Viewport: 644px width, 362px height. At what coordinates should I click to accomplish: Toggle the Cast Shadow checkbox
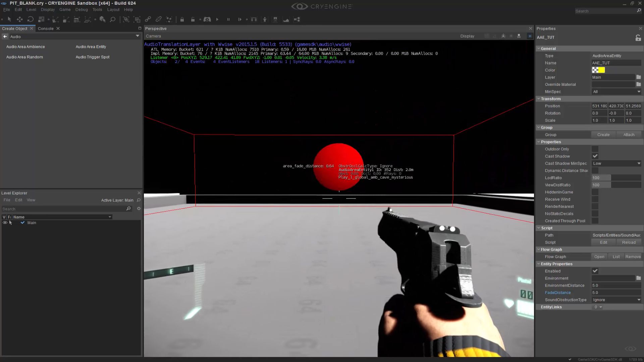click(595, 156)
